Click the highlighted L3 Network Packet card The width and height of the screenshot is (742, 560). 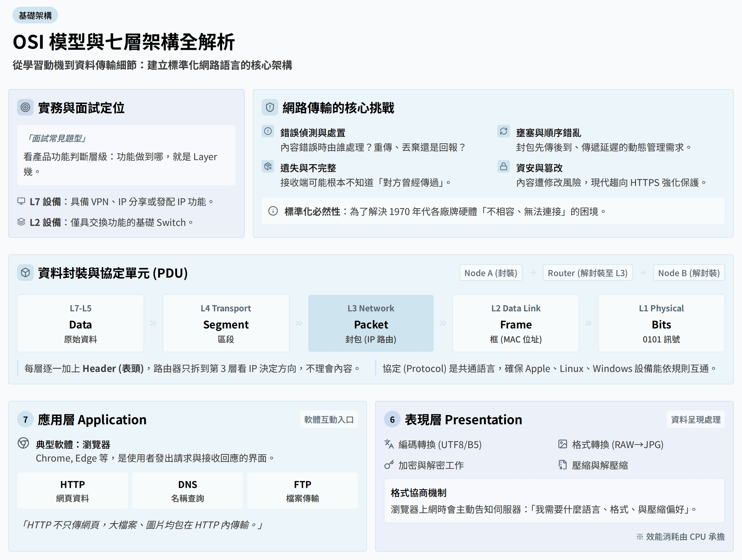pyautogui.click(x=371, y=323)
